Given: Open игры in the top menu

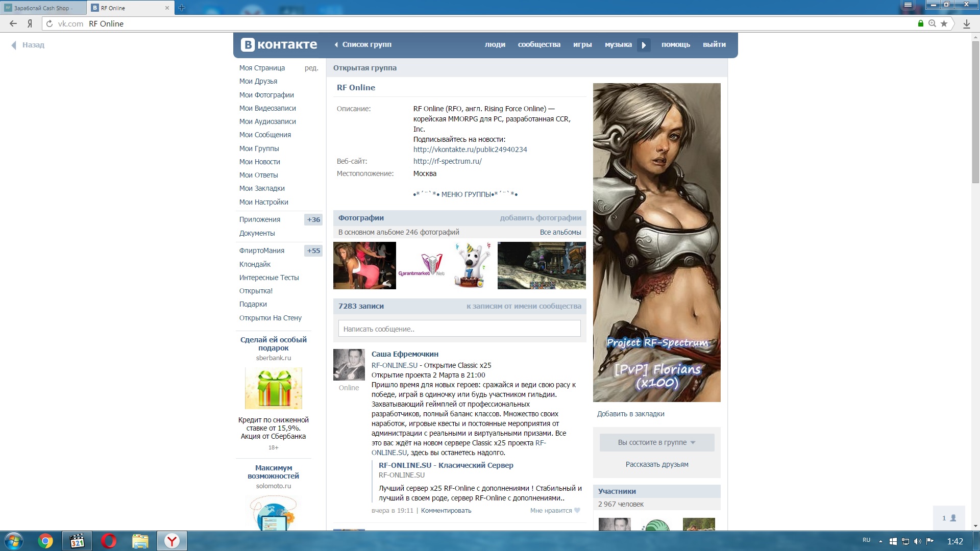Looking at the screenshot, I should click(x=582, y=44).
